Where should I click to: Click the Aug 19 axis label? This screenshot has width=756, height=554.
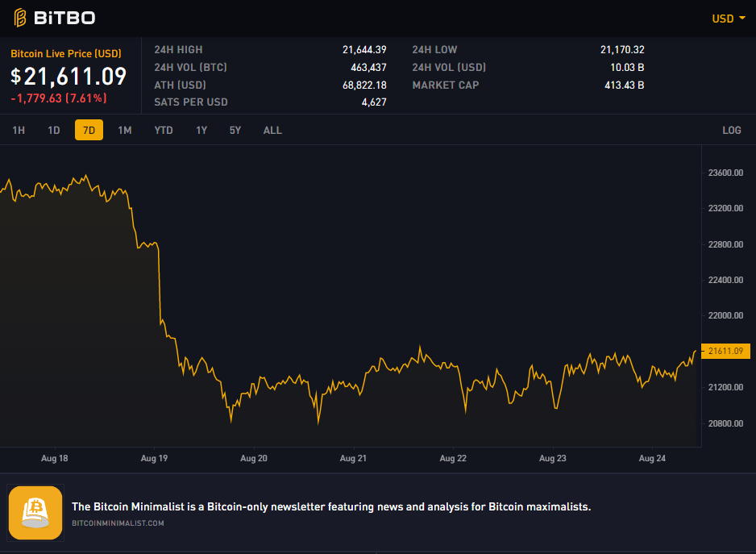[154, 459]
